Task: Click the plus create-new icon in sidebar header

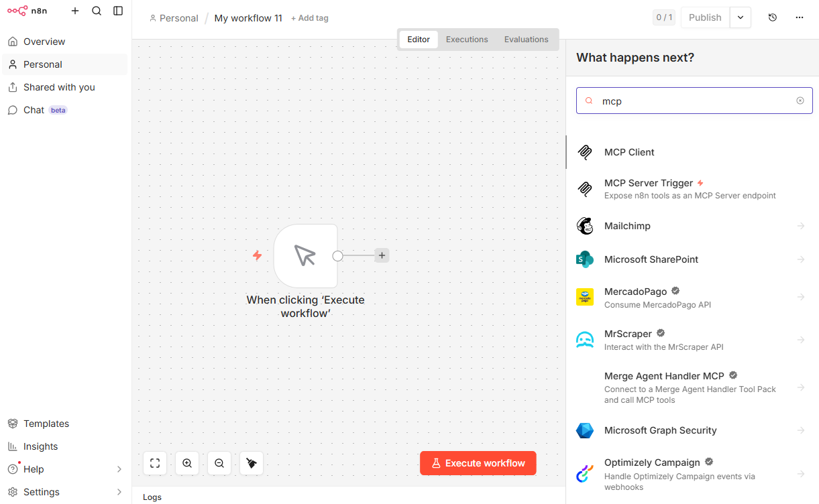Action: pyautogui.click(x=75, y=11)
